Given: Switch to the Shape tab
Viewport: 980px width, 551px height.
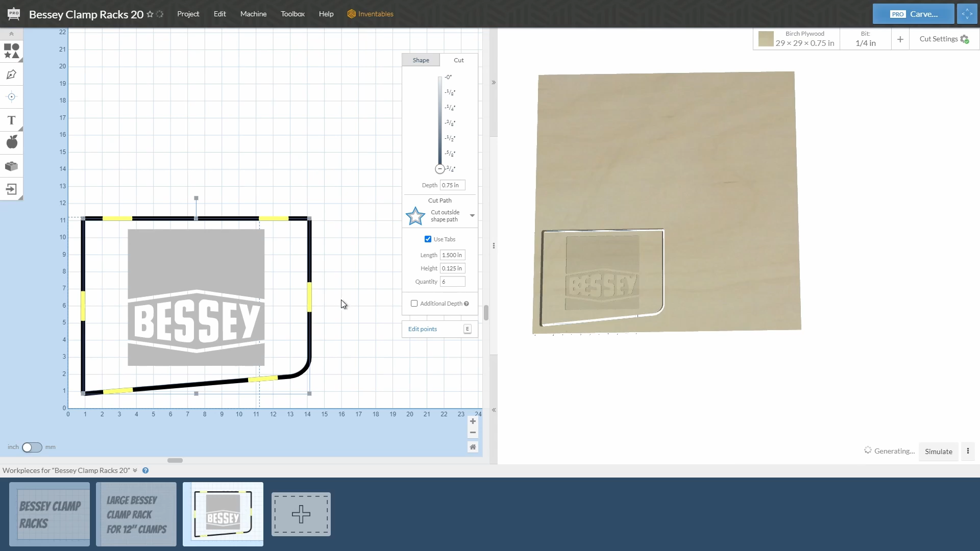Looking at the screenshot, I should pyautogui.click(x=421, y=60).
